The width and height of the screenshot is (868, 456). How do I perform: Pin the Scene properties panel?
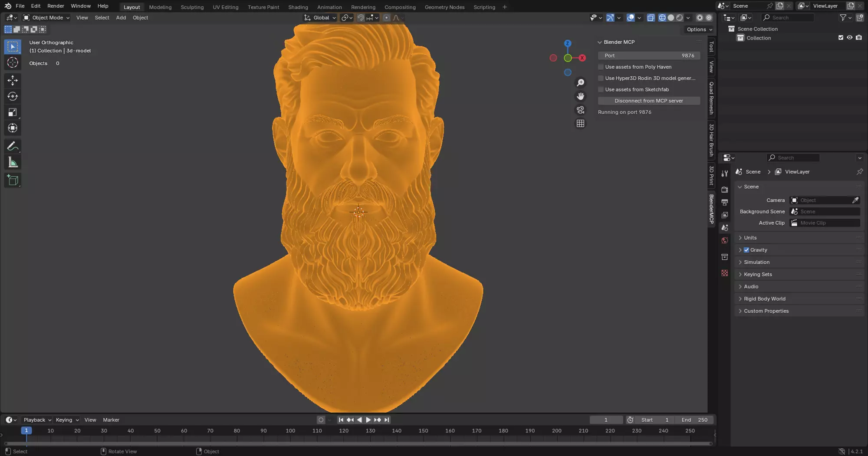click(x=859, y=172)
